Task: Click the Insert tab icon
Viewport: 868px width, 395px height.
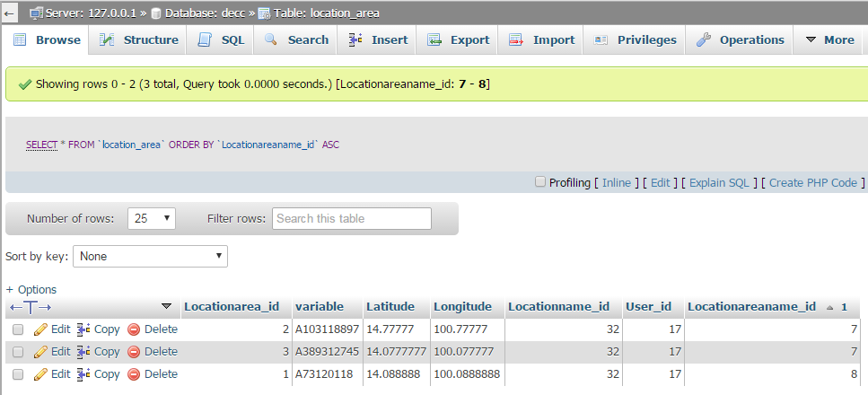Action: [355, 39]
